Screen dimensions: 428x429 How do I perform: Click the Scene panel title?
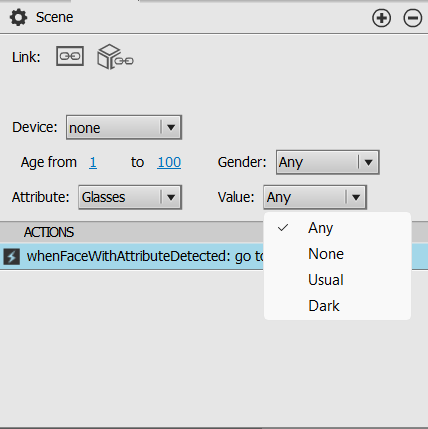pyautogui.click(x=55, y=17)
